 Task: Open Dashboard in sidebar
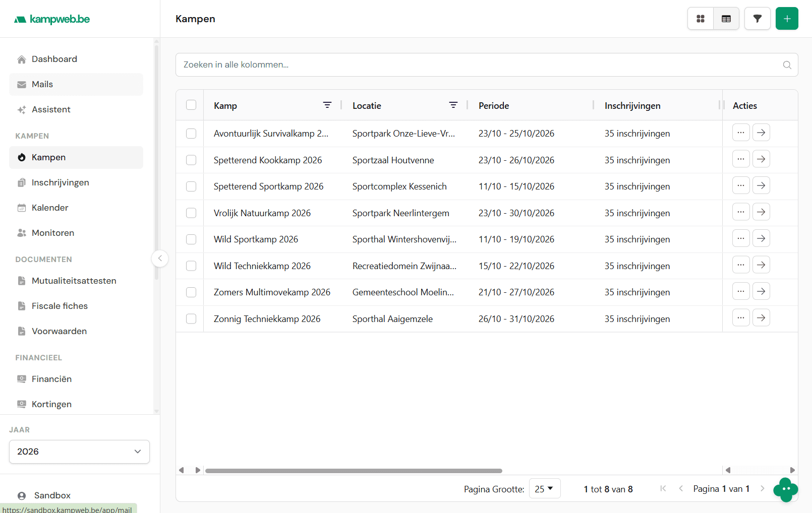tap(76, 59)
